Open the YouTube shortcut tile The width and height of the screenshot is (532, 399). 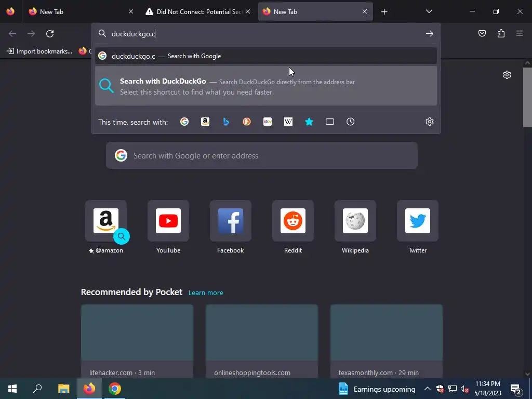[168, 221]
